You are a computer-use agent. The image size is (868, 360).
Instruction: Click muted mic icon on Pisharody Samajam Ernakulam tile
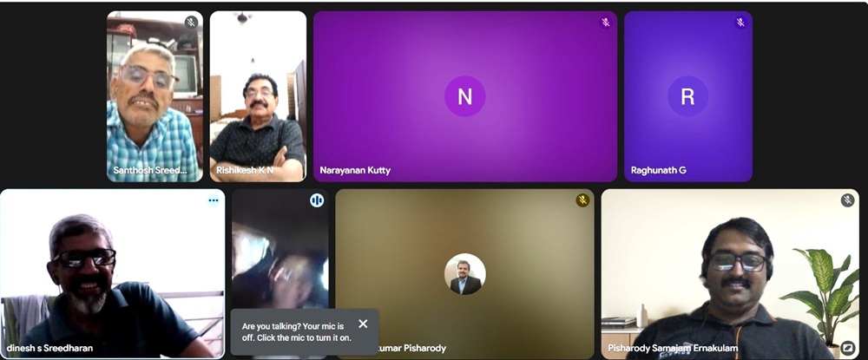point(847,200)
